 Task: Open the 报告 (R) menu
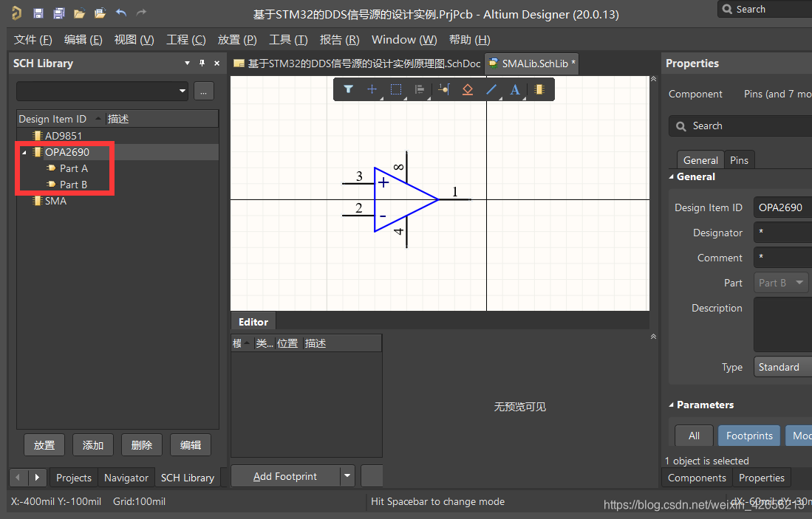click(339, 40)
